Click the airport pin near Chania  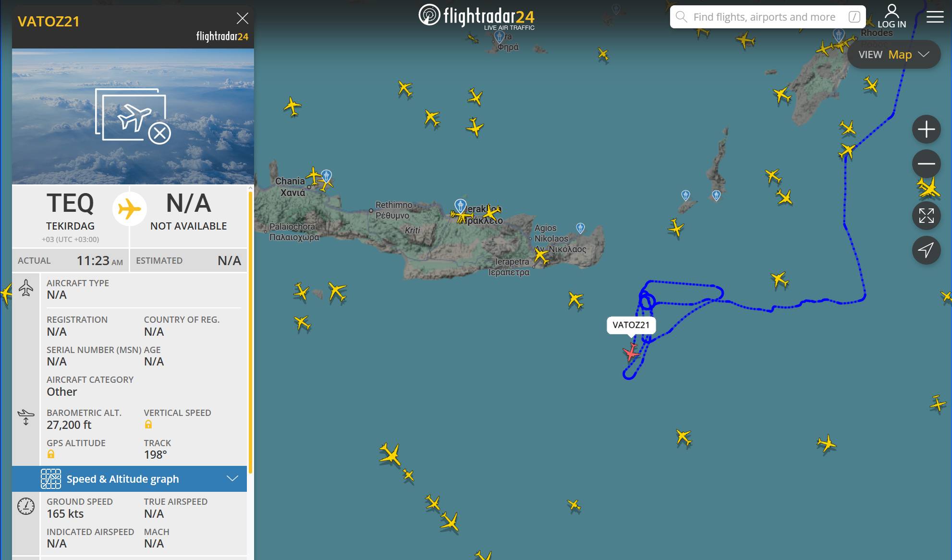coord(326,176)
